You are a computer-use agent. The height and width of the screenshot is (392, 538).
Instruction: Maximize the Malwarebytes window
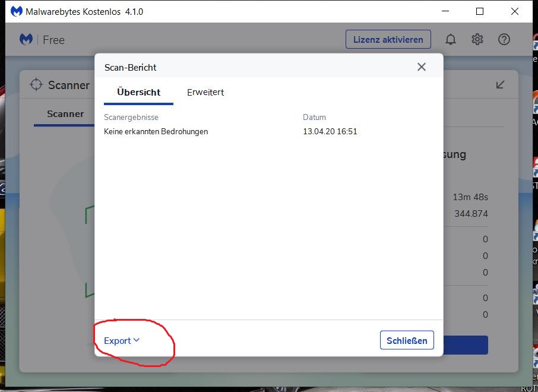tap(480, 11)
